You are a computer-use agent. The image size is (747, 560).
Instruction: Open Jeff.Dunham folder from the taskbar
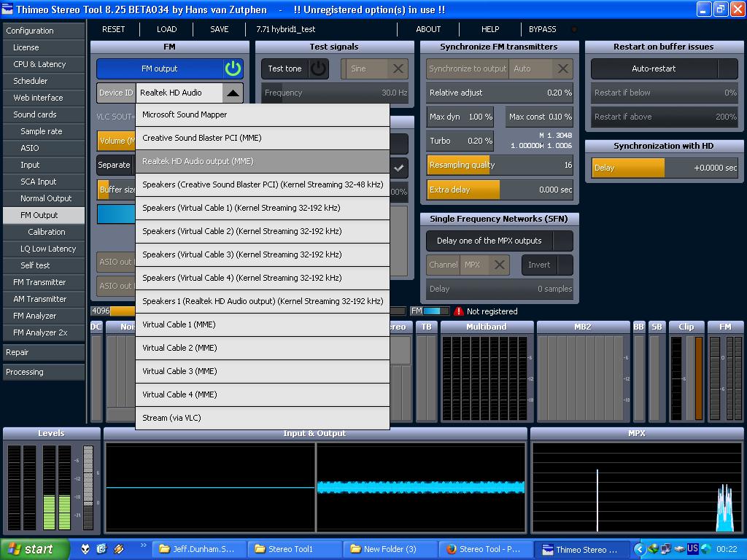(200, 549)
